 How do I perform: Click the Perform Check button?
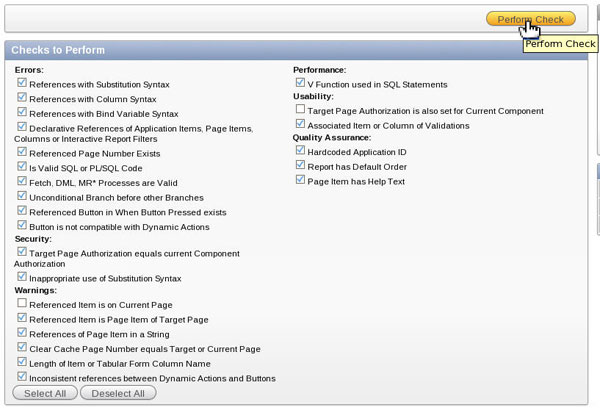tap(530, 19)
